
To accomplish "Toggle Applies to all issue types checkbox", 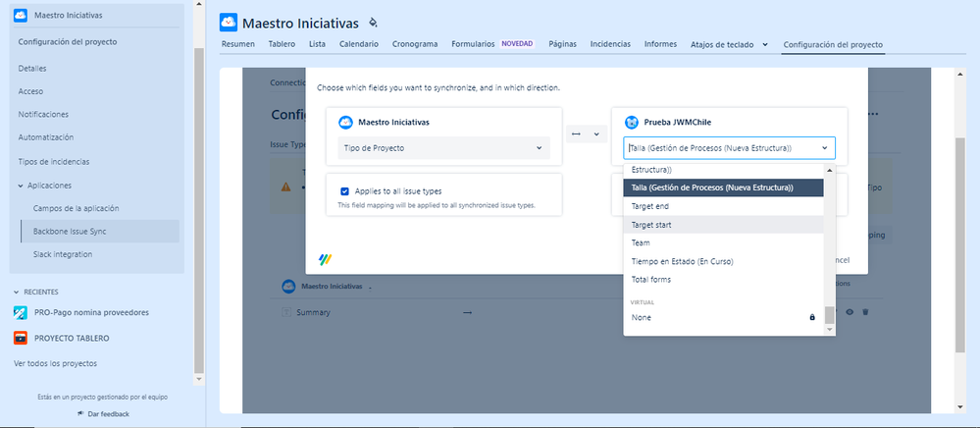I will click(x=344, y=191).
